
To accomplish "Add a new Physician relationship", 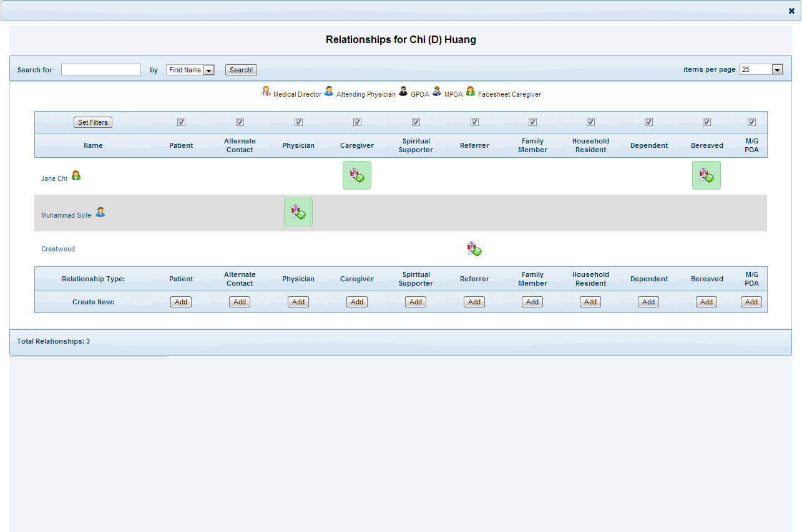I will [x=298, y=302].
